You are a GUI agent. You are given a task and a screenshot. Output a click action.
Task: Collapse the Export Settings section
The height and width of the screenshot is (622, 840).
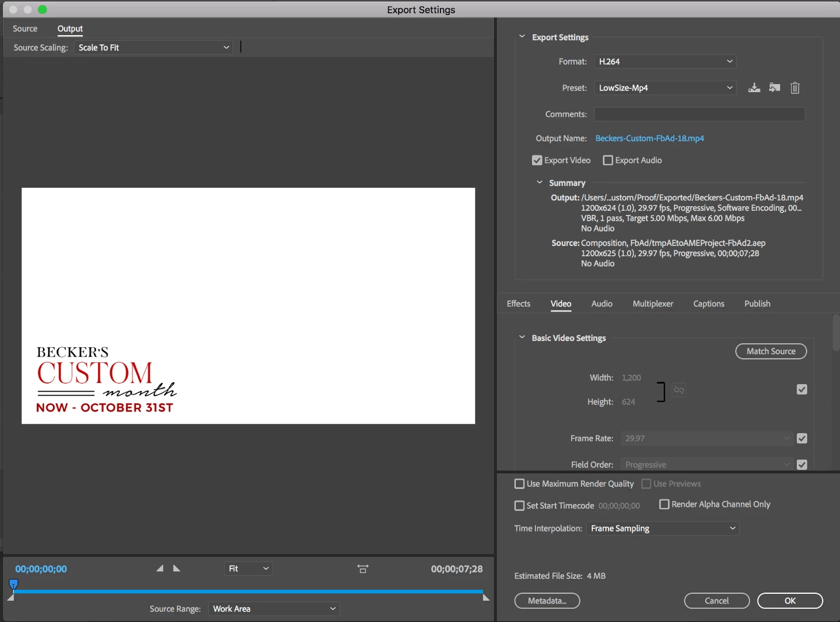pos(522,37)
